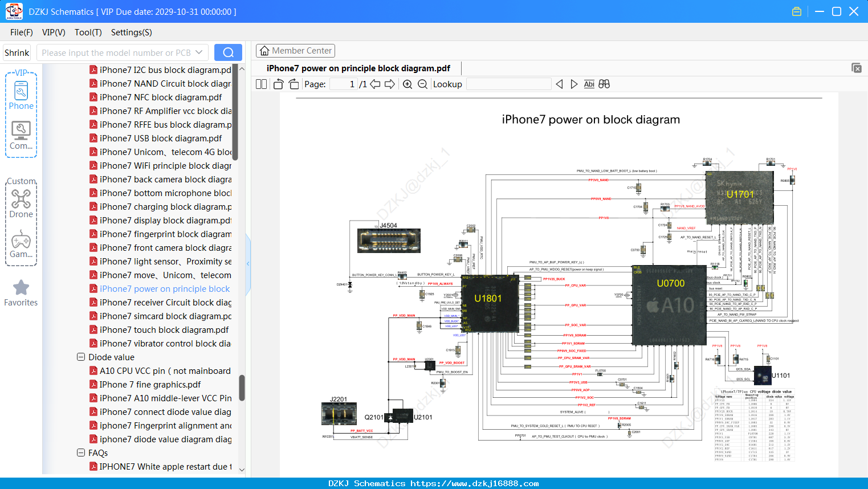This screenshot has width=868, height=489.
Task: Click the tree scroll up arrow
Action: 242,69
